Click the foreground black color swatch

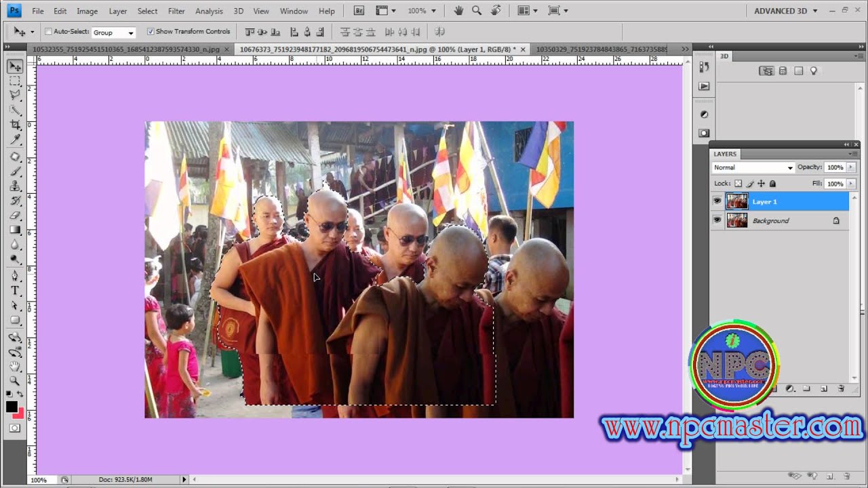click(12, 407)
